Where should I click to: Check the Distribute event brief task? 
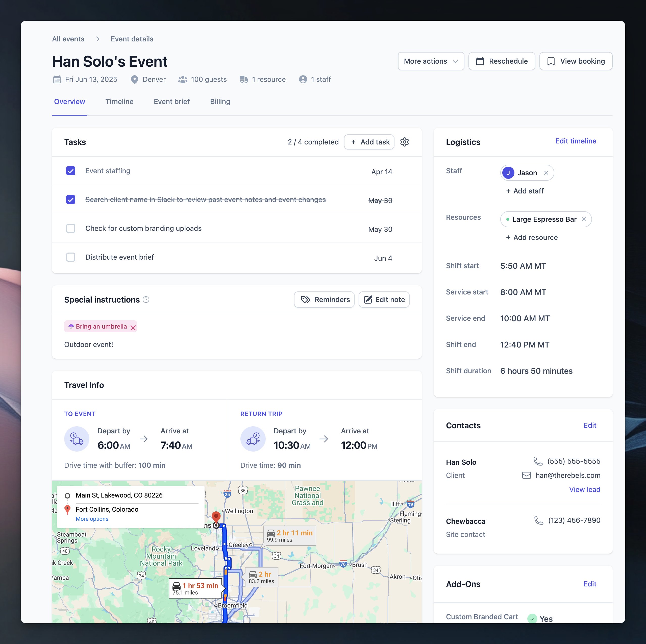(x=70, y=257)
